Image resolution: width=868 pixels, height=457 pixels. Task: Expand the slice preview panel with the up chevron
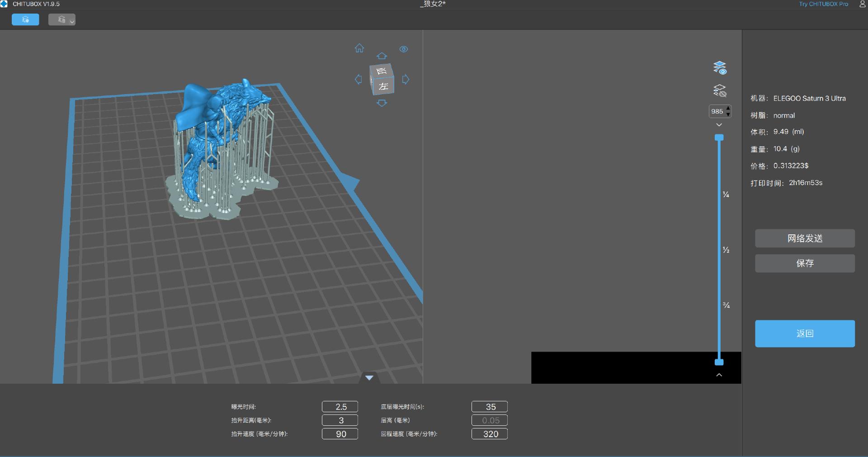point(719,375)
